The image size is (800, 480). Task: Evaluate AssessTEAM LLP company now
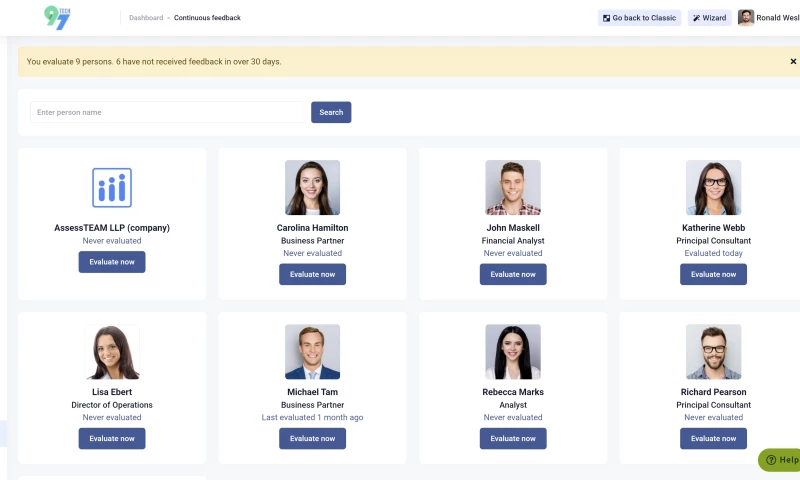pyautogui.click(x=112, y=262)
